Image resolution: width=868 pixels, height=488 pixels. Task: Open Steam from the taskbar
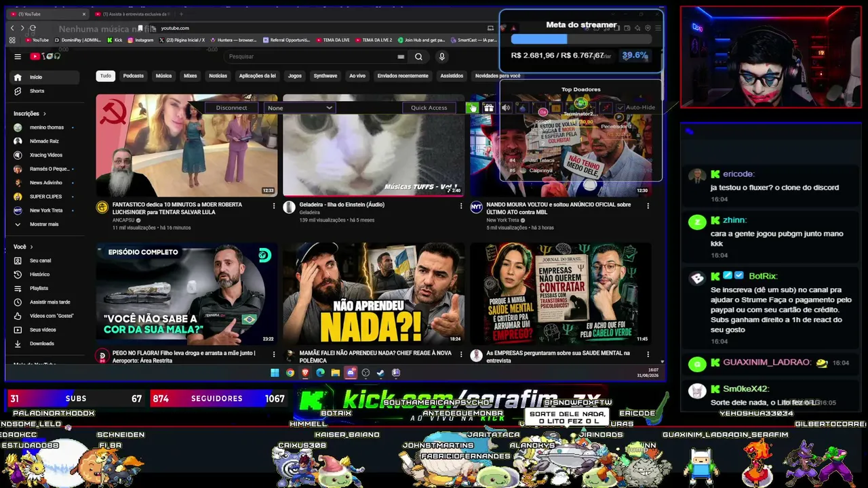point(380,373)
